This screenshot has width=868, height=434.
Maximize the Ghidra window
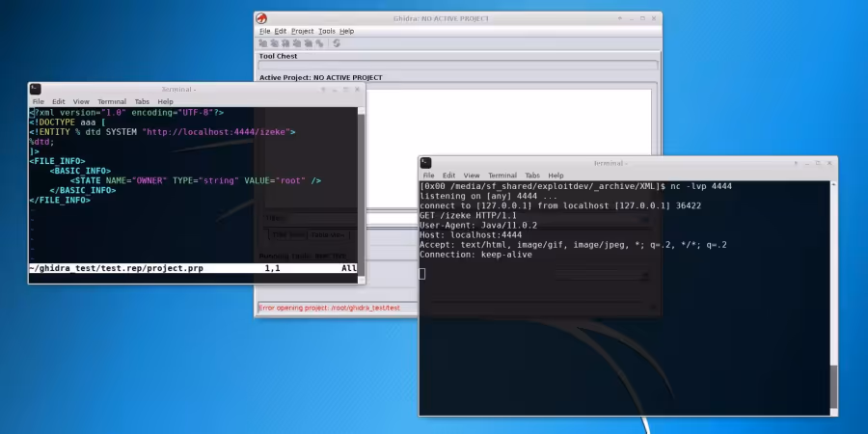[642, 18]
